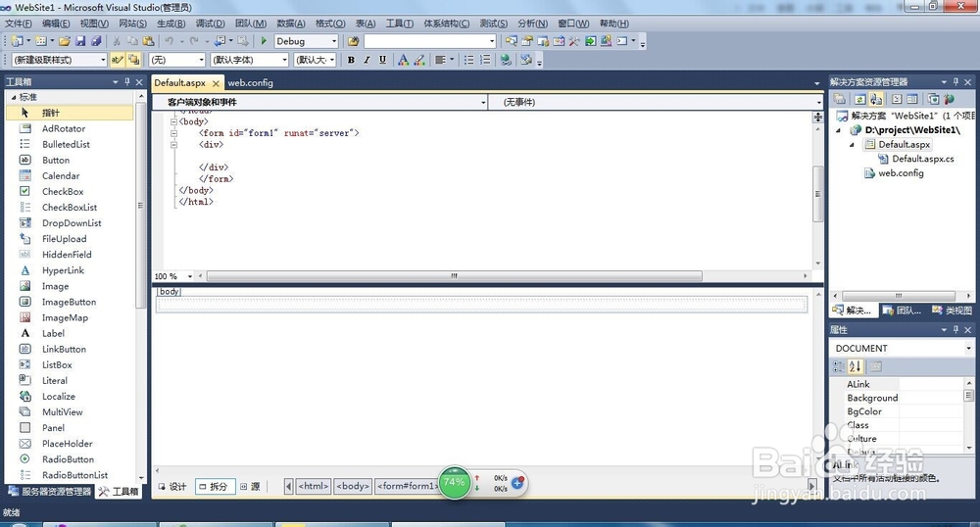Open the Server Explorer tab at bottom

50,492
